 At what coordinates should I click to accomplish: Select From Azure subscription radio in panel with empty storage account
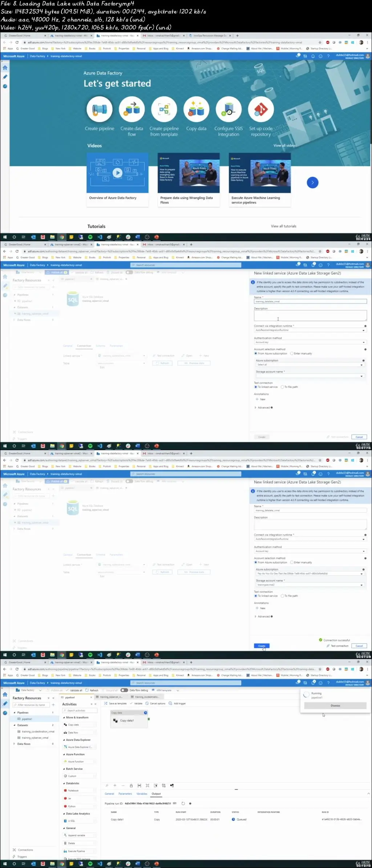256,353
